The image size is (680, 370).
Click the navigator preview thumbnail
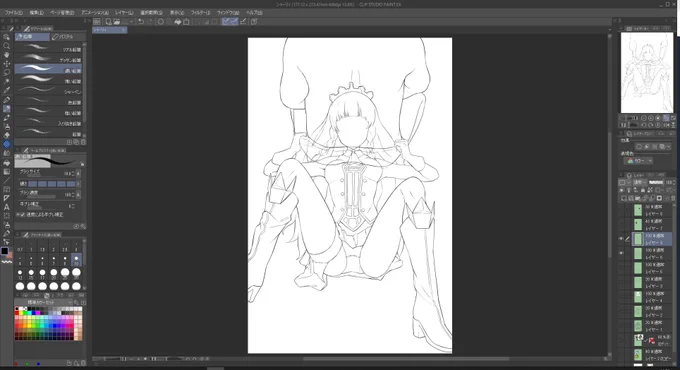pyautogui.click(x=647, y=73)
